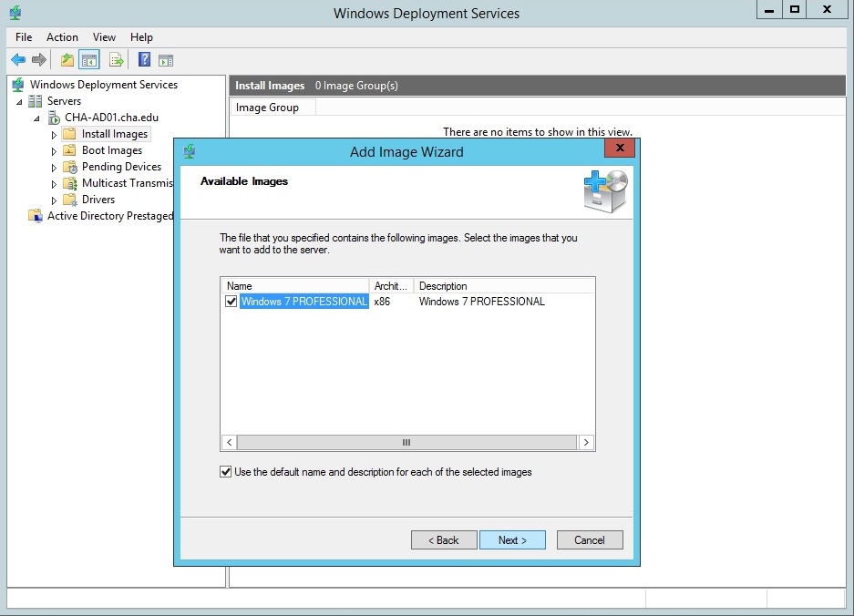This screenshot has height=616, width=854.
Task: Select Boot Images tree label
Action: click(112, 150)
